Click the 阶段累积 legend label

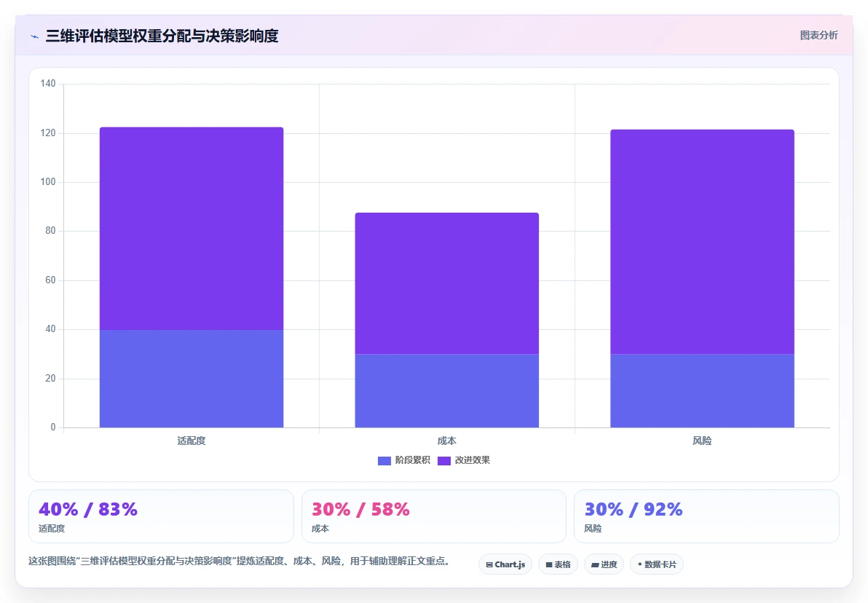coord(412,460)
